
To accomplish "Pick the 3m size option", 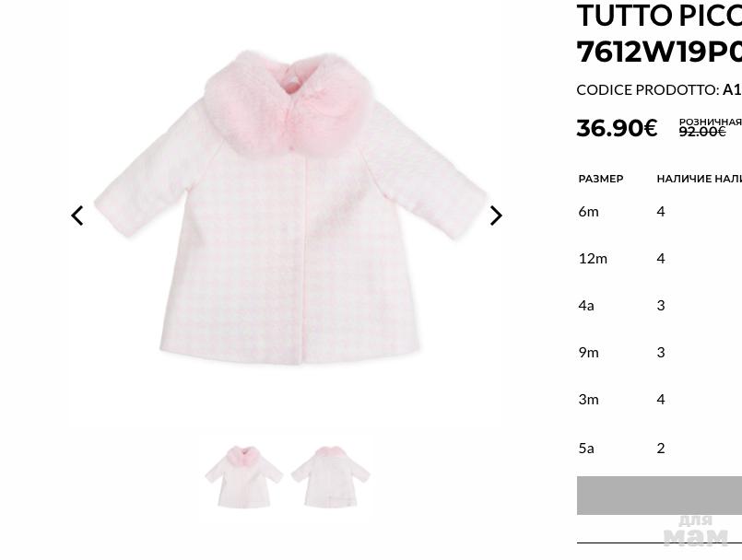I will 588,399.
